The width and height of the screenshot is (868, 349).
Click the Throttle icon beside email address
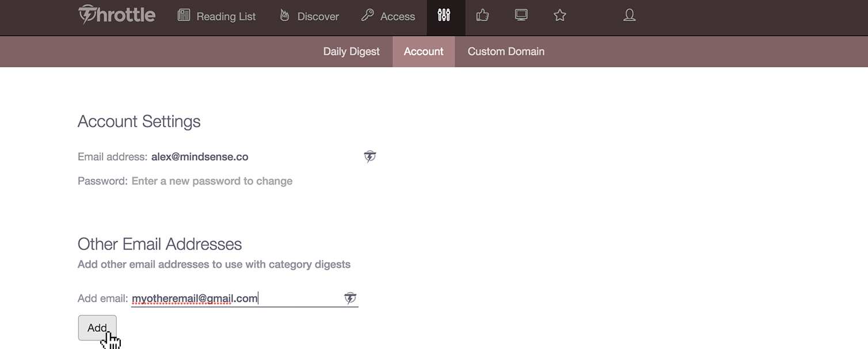[370, 156]
